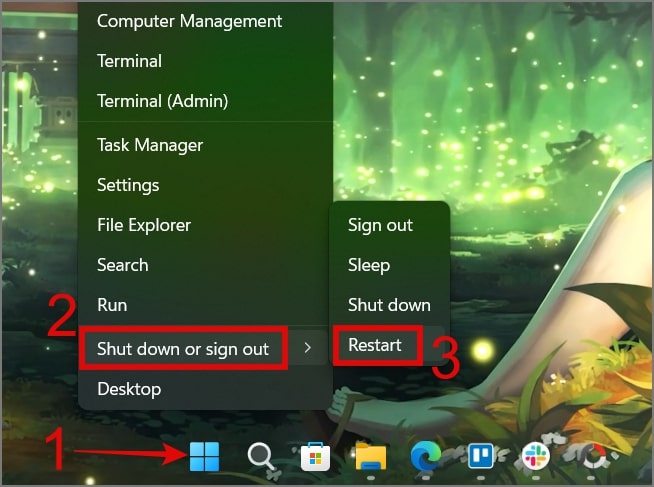Open the Trello app taskbar icon

[x=480, y=456]
